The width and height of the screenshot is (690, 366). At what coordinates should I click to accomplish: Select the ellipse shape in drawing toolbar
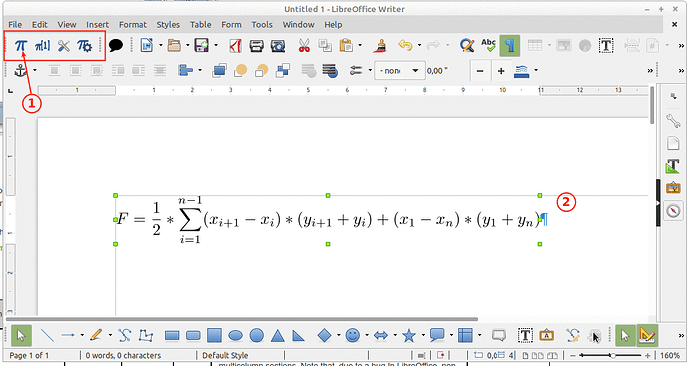point(235,336)
